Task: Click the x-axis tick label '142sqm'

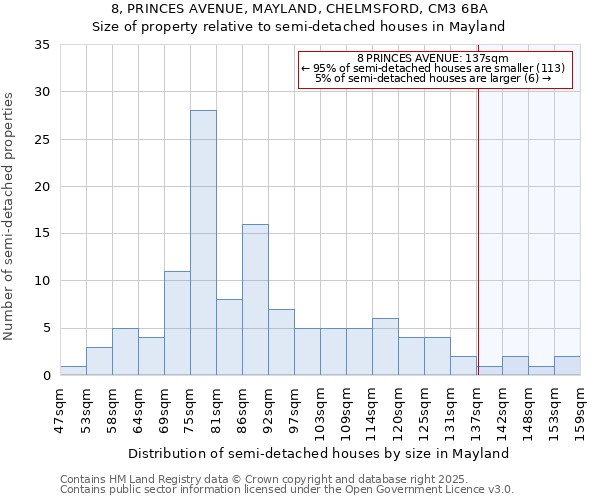Action: pos(502,415)
